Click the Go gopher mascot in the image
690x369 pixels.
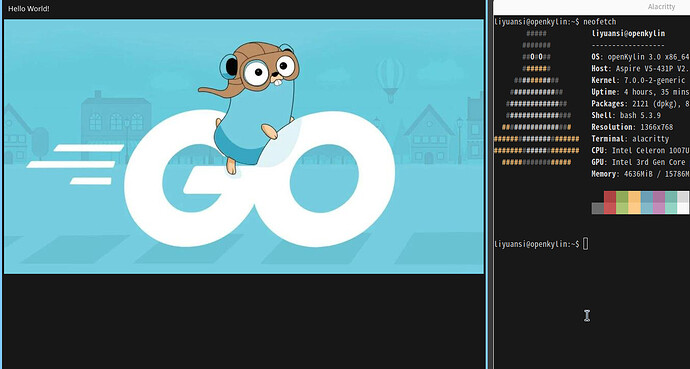click(252, 108)
